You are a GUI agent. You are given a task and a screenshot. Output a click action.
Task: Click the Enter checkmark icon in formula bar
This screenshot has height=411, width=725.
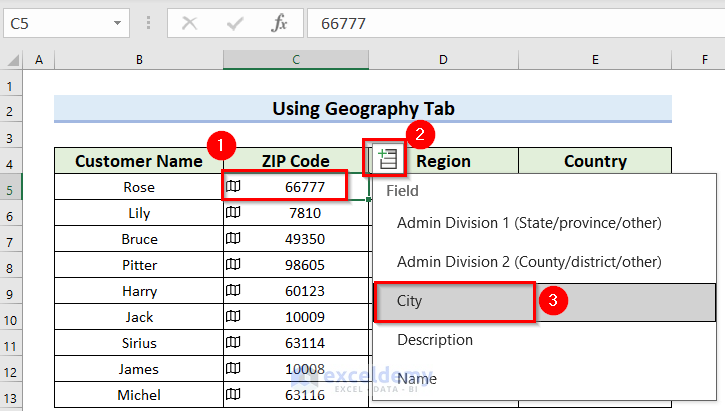235,23
